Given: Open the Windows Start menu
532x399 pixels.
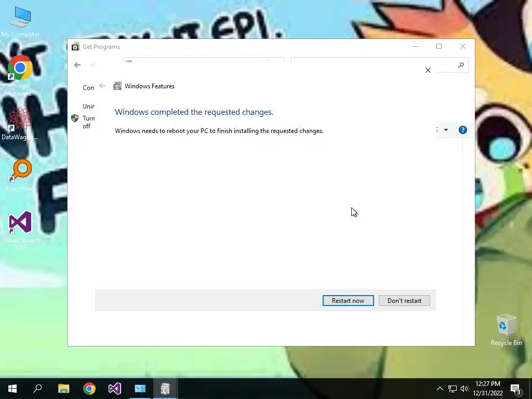Looking at the screenshot, I should (12, 389).
